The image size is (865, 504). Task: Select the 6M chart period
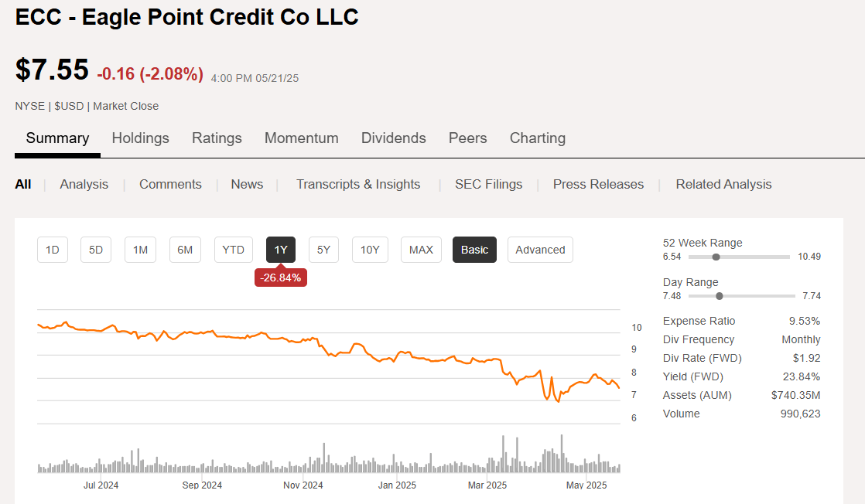point(185,250)
